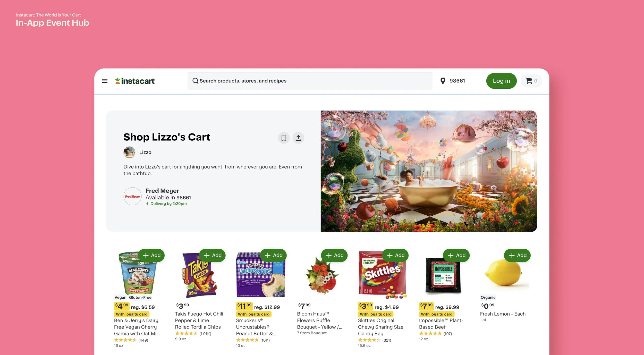
Task: Bookmark Lizzo's Cart with the save icon
Action: pos(284,138)
